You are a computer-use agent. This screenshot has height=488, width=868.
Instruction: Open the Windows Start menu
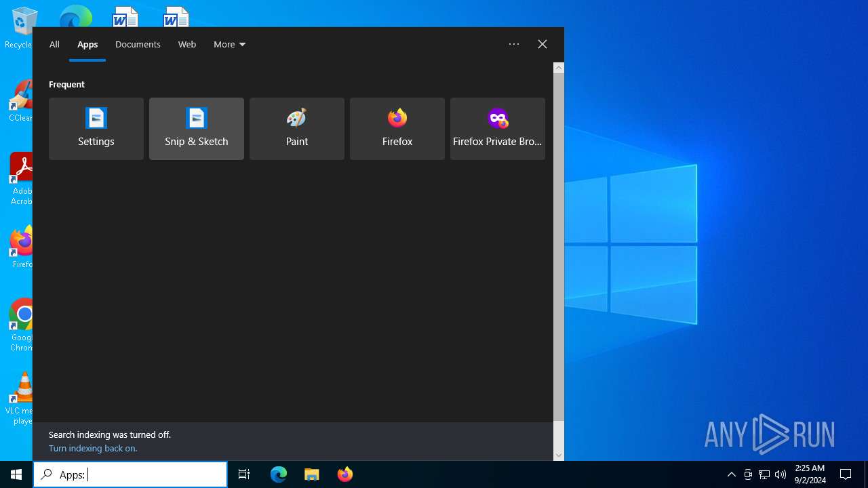coord(16,474)
